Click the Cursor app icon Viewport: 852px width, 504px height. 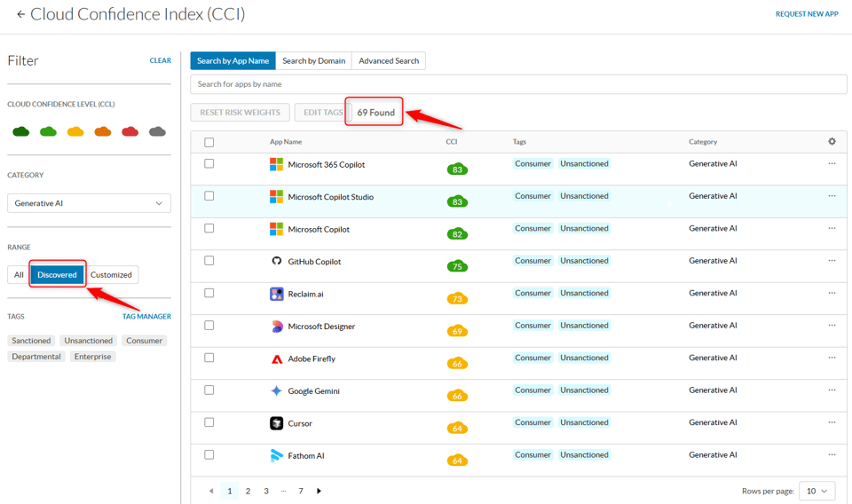point(276,423)
